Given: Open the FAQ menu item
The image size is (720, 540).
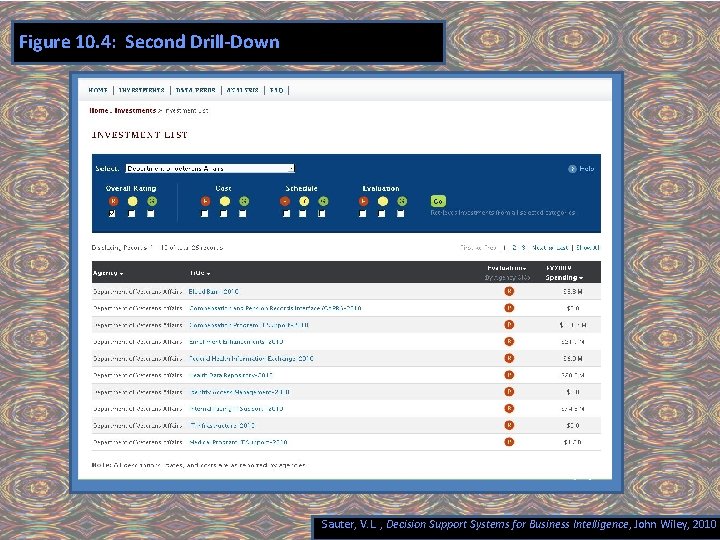Looking at the screenshot, I should pos(276,90).
